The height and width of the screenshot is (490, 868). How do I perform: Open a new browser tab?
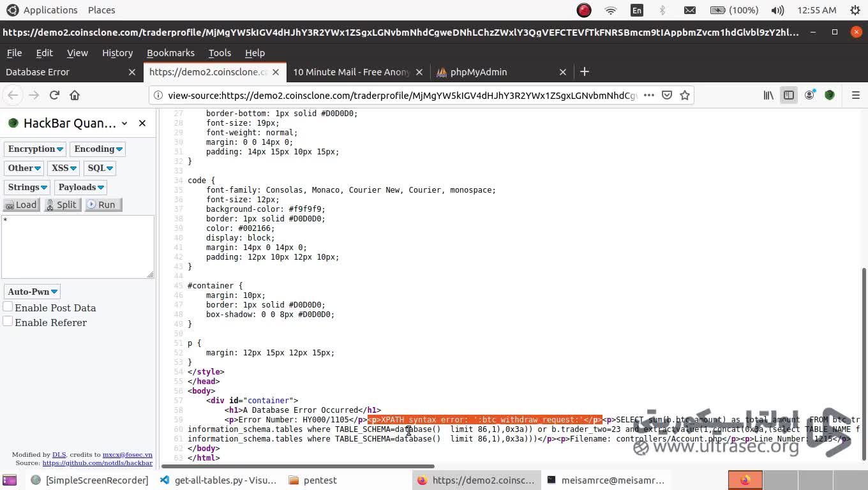(584, 71)
